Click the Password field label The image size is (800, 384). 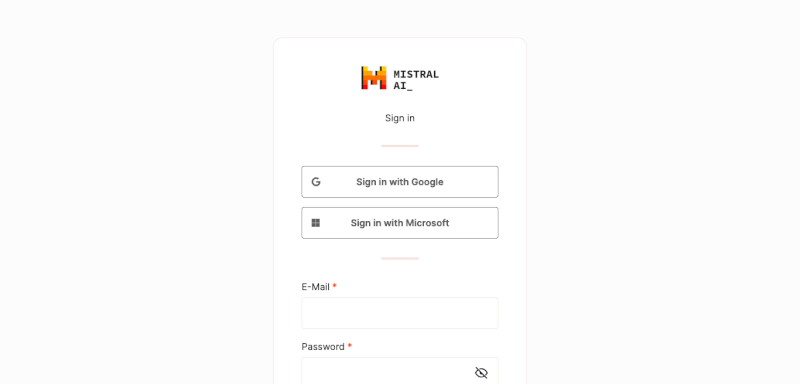[x=323, y=347]
